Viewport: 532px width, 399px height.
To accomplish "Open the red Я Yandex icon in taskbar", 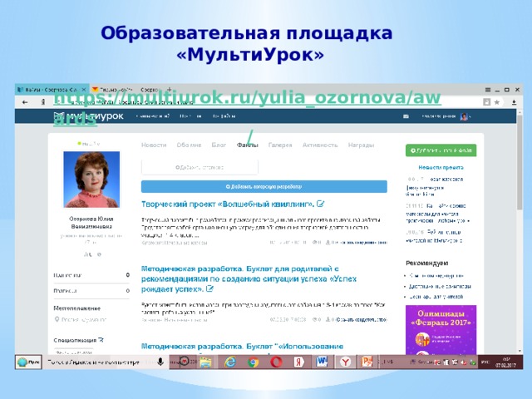I will tap(298, 362).
